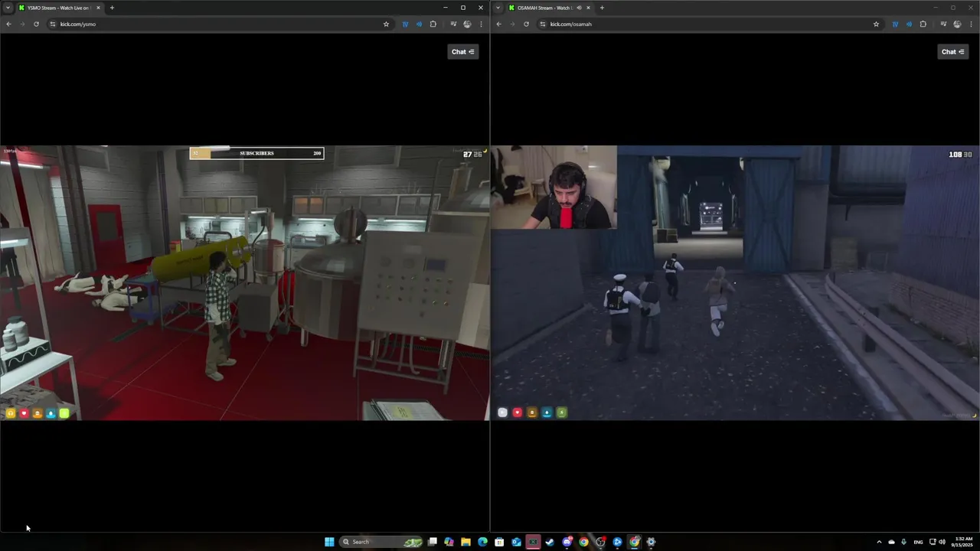This screenshot has width=980, height=551.
Task: Click the taskbar Search box
Action: tap(382, 542)
